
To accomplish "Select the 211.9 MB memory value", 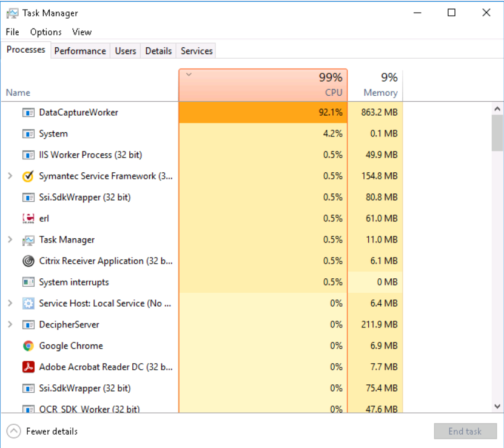I will (379, 324).
